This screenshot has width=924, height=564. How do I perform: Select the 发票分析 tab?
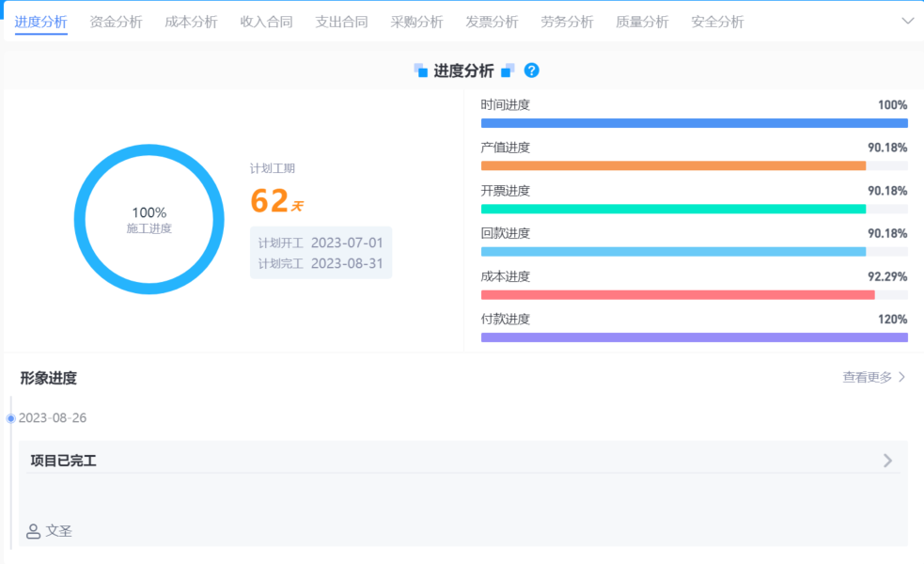click(492, 20)
